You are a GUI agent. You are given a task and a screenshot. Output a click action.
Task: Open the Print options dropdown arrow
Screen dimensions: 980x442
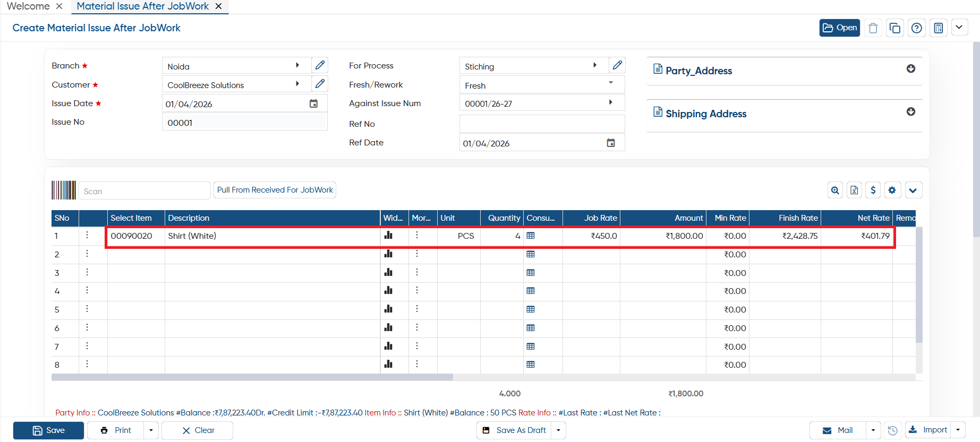point(151,430)
